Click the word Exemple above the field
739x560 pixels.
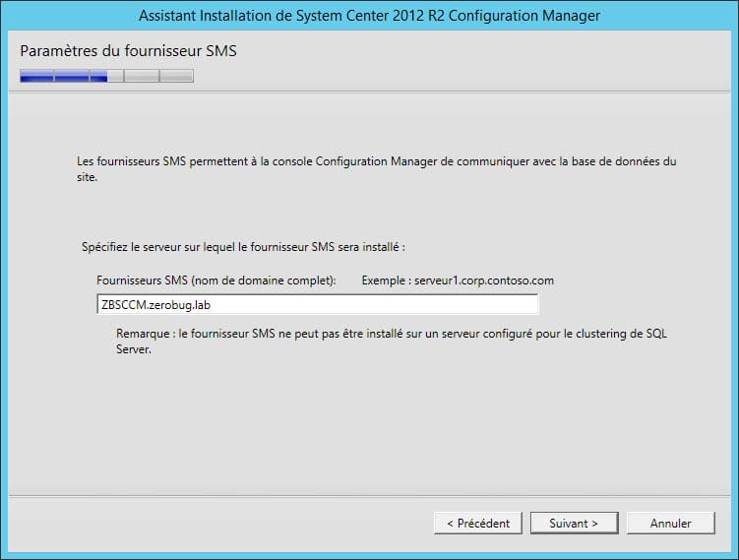coord(383,280)
